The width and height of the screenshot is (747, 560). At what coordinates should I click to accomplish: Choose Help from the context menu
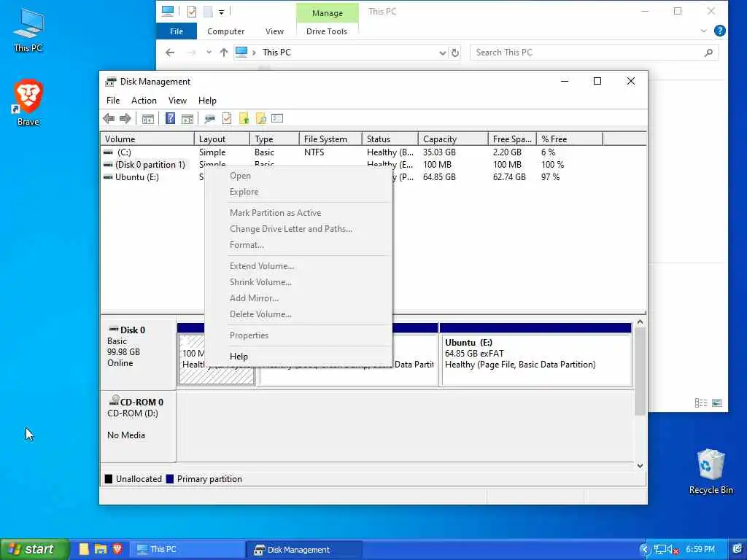tap(298, 356)
